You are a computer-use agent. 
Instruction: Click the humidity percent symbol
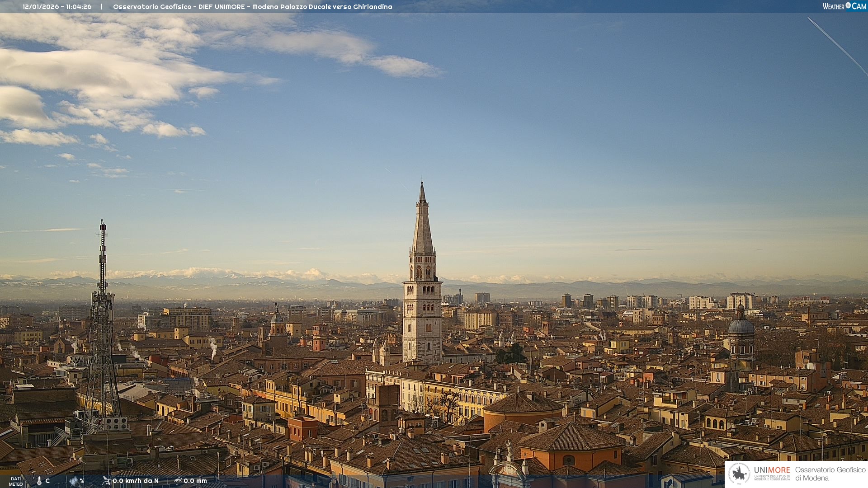82,481
